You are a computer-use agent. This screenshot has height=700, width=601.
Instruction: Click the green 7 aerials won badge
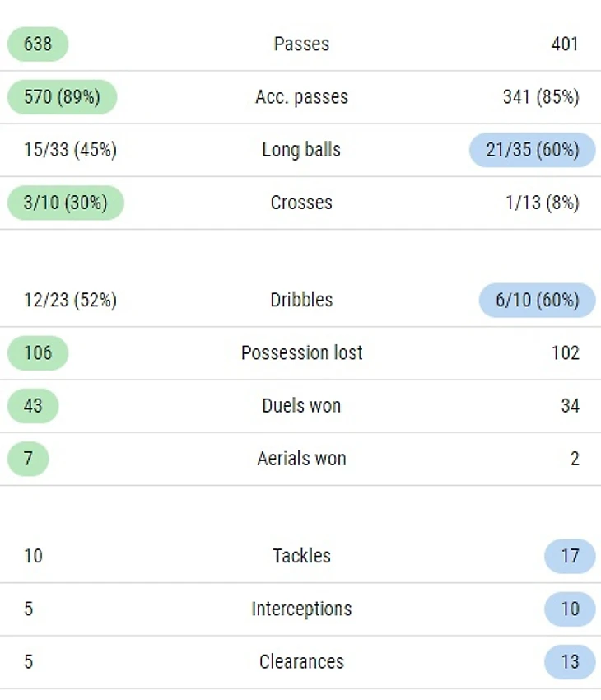[x=28, y=459]
